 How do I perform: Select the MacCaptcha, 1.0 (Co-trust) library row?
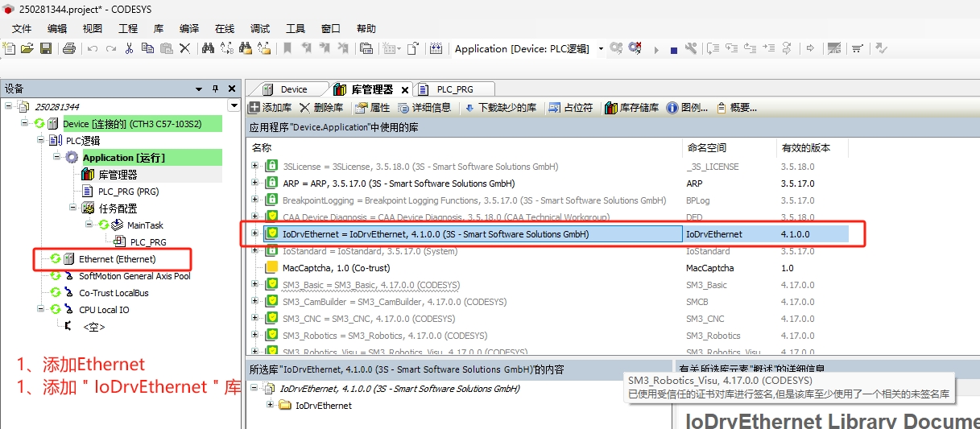[548, 268]
